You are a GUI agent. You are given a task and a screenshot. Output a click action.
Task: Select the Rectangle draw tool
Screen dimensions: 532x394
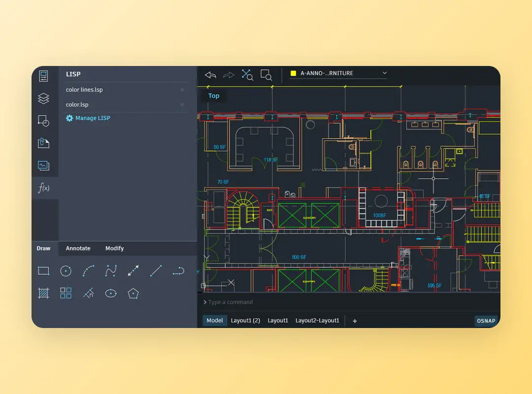point(43,270)
